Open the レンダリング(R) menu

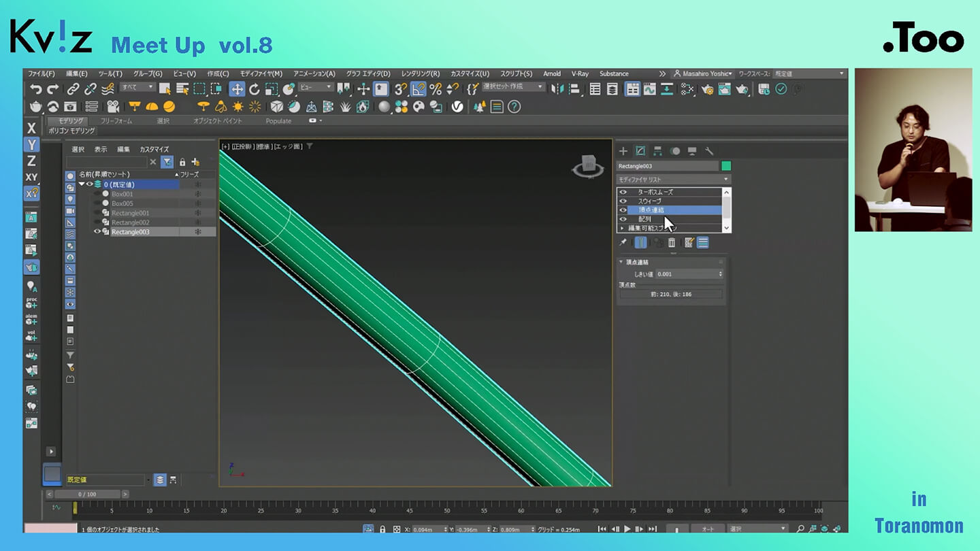[420, 73]
